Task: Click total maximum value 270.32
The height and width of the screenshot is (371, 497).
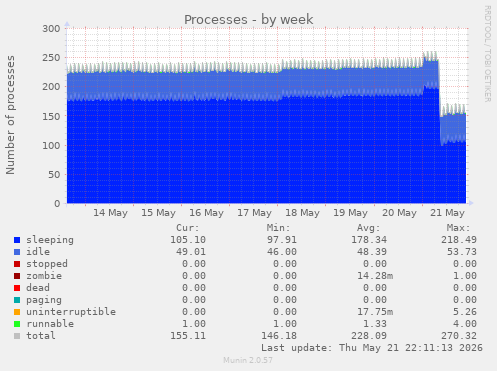Action: point(459,336)
